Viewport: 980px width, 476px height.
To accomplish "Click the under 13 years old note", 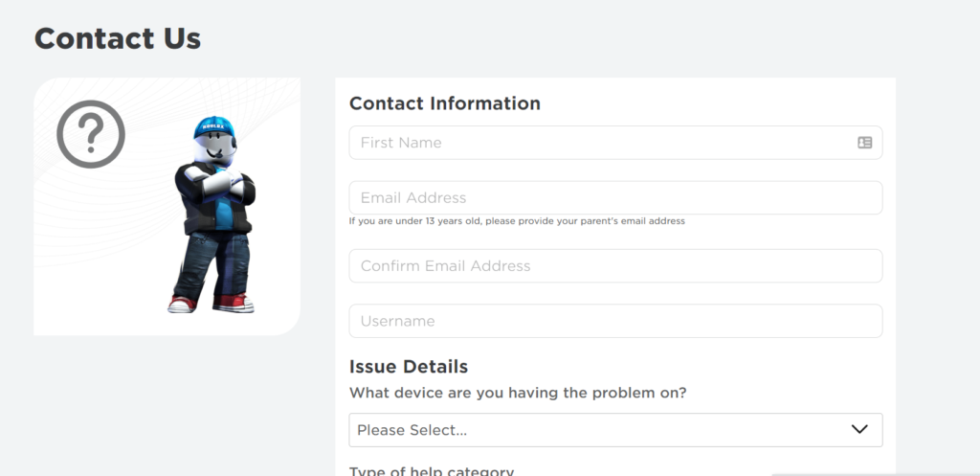I will 517,221.
